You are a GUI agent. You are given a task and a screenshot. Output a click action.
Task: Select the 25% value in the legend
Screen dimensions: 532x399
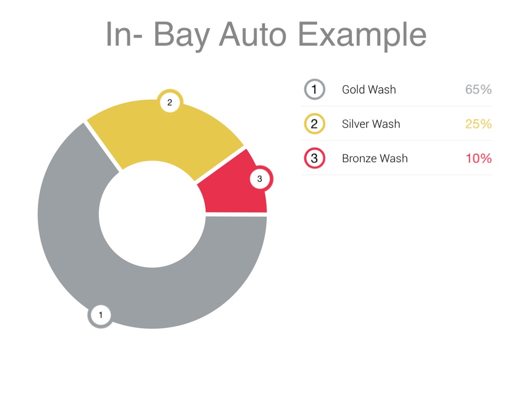[x=478, y=124]
